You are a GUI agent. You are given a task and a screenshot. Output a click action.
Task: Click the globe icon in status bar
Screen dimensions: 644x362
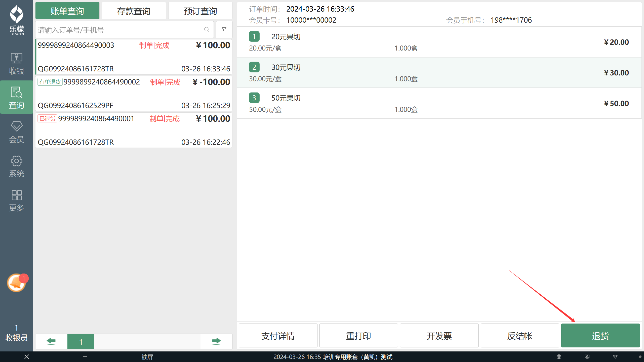click(559, 357)
